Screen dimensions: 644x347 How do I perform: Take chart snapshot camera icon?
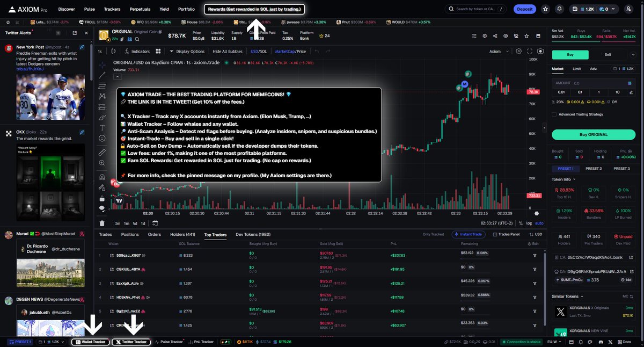540,52
